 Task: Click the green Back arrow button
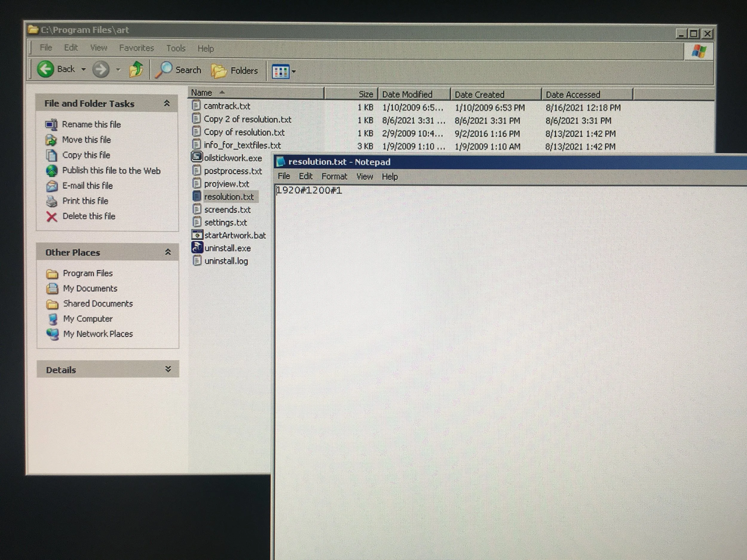[x=45, y=69]
